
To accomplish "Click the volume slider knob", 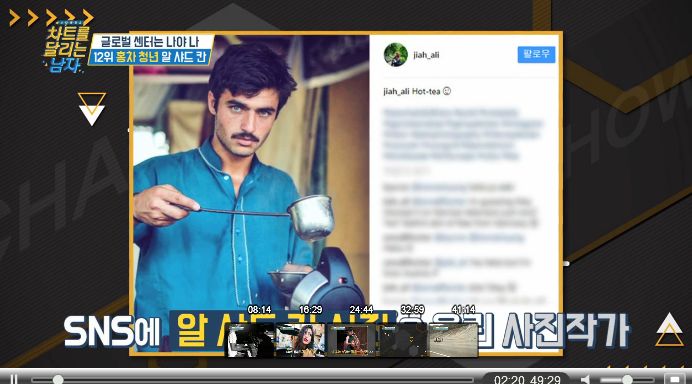I will (627, 380).
